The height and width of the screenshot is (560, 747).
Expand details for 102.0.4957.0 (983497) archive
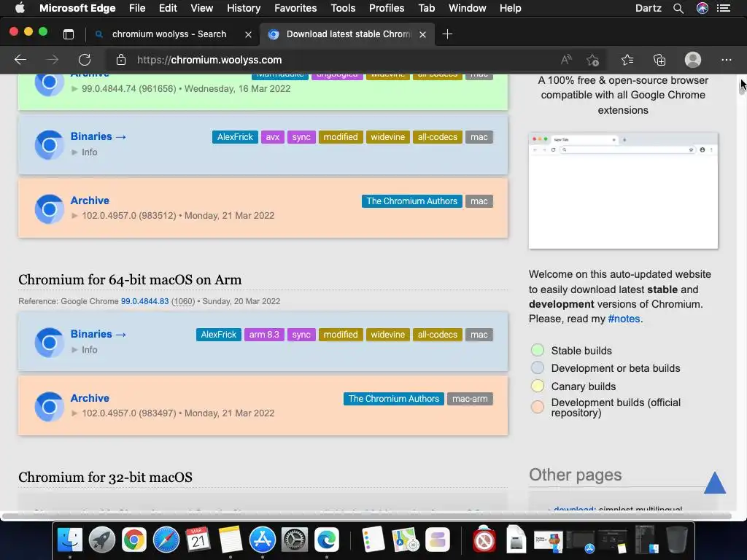point(172,413)
